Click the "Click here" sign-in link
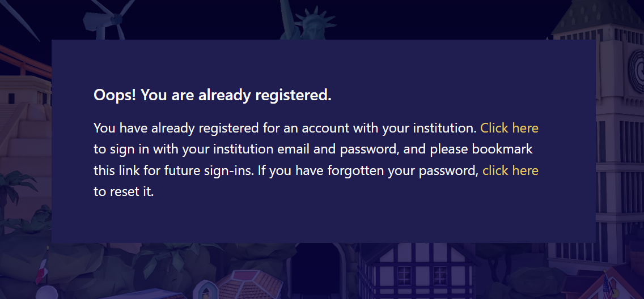 click(509, 128)
